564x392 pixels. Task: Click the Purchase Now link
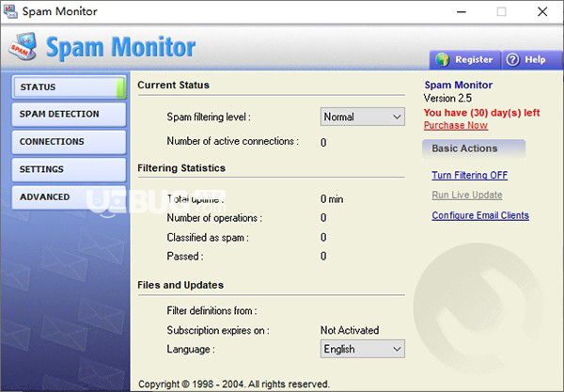point(455,126)
